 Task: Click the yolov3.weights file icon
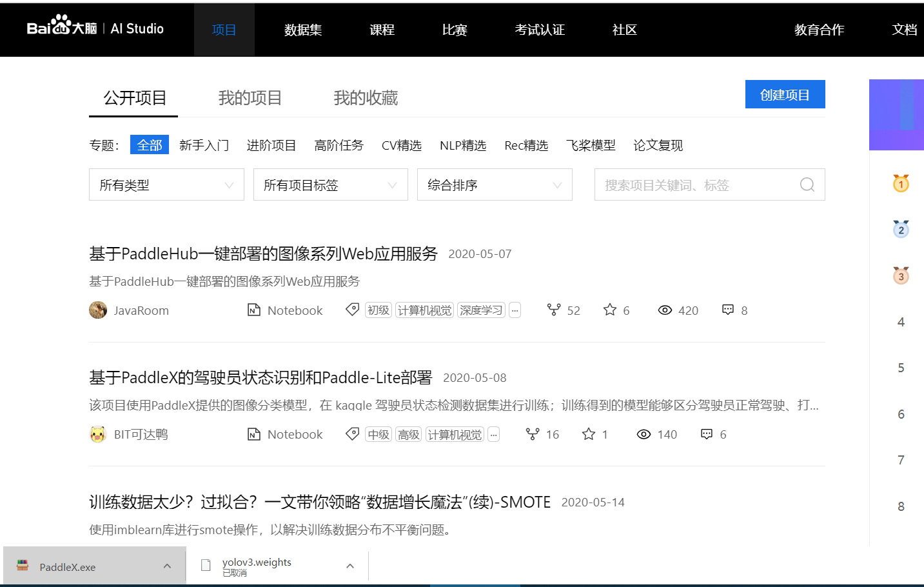point(206,566)
